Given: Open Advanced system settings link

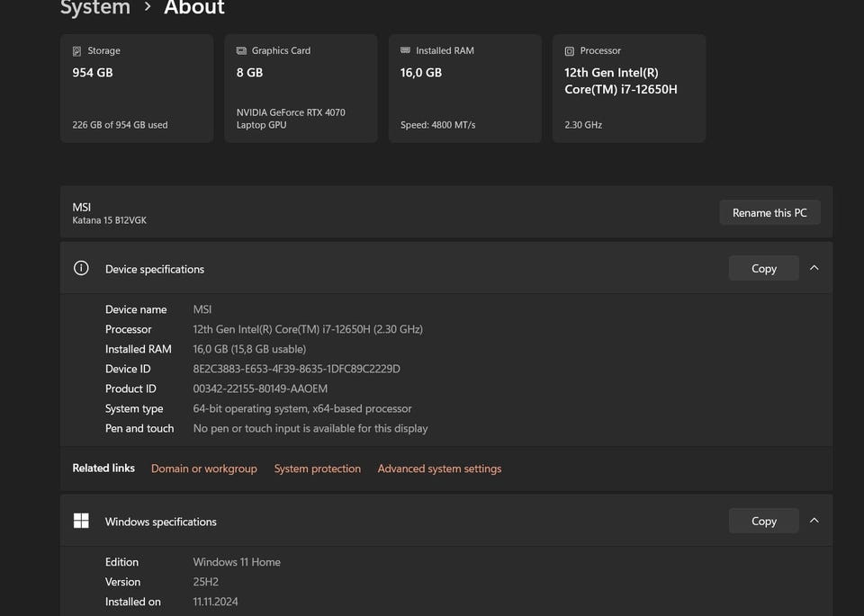Looking at the screenshot, I should click(439, 469).
